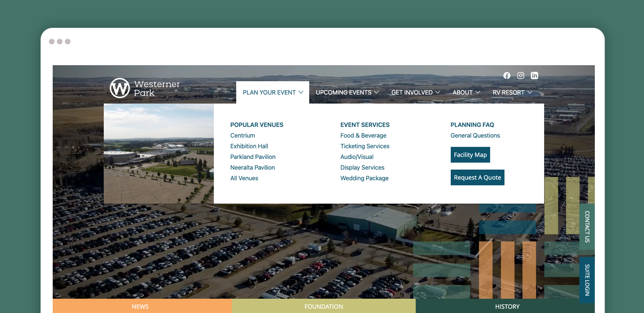Image resolution: width=644 pixels, height=313 pixels.
Task: Click the Request A Quote button
Action: [477, 178]
